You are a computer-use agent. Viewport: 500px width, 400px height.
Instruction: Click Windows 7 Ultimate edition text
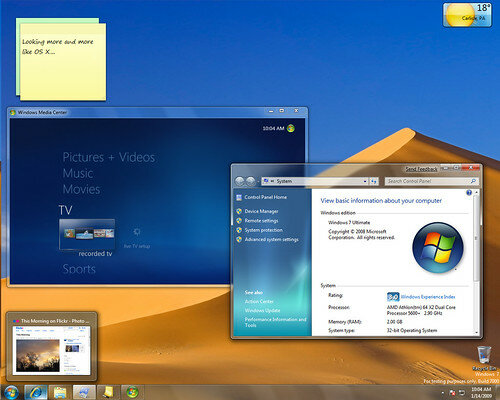(x=349, y=222)
